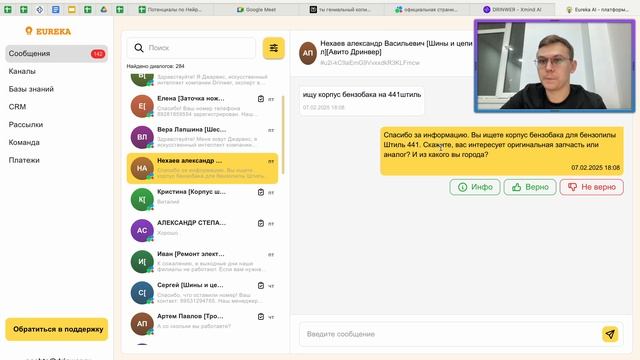This screenshot has width=640, height=360.
Task: Click the Е[ avatar of Елена
Action: click(142, 106)
